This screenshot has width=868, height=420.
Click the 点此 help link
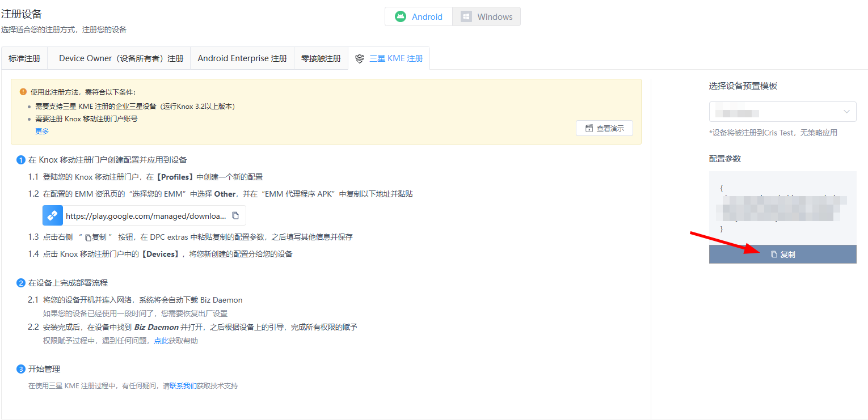[161, 341]
